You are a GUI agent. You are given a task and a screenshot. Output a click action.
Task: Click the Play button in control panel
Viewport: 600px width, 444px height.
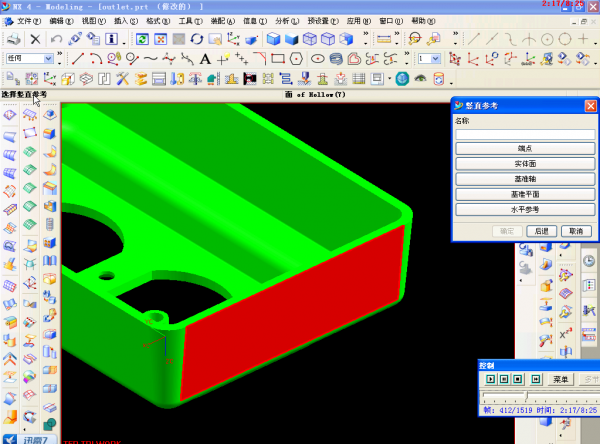491,379
